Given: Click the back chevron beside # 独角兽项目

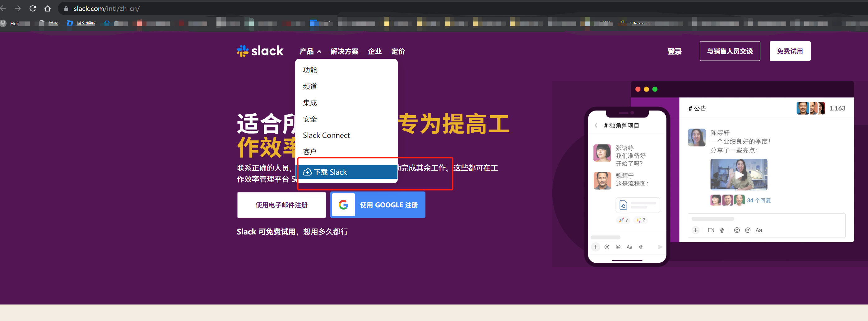Looking at the screenshot, I should tap(596, 125).
